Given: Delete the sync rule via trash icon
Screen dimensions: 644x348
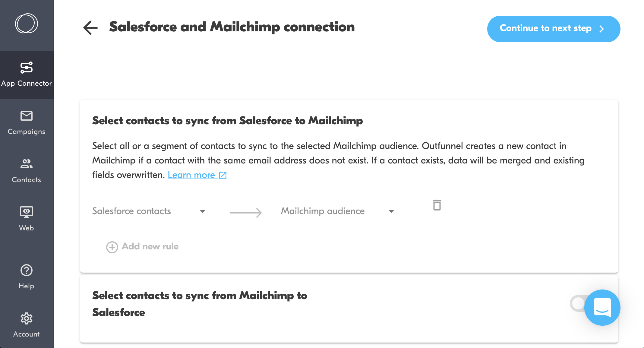Looking at the screenshot, I should [437, 205].
